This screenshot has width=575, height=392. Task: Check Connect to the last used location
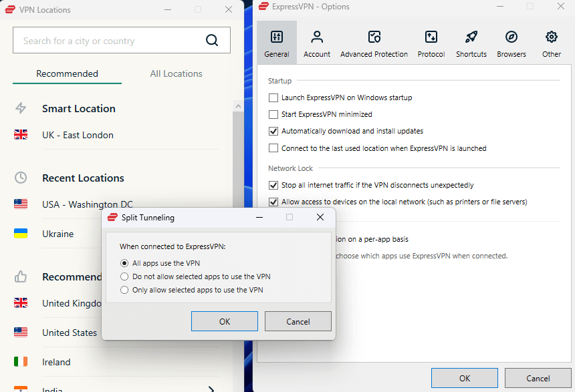tap(273, 148)
